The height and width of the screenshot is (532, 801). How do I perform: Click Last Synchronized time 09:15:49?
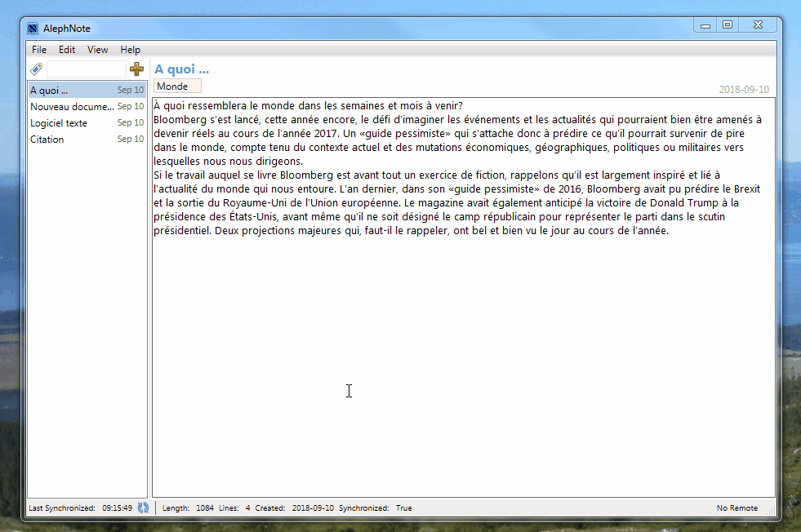coord(117,508)
